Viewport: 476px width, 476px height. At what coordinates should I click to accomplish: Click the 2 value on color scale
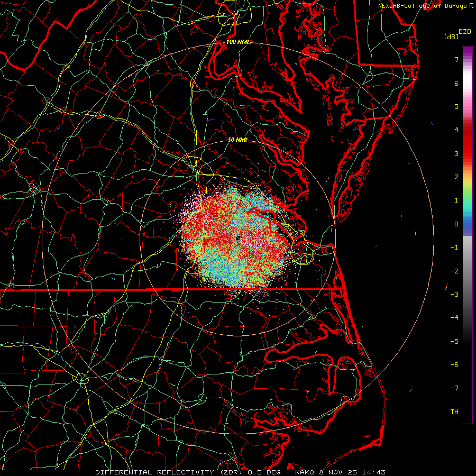point(456,177)
